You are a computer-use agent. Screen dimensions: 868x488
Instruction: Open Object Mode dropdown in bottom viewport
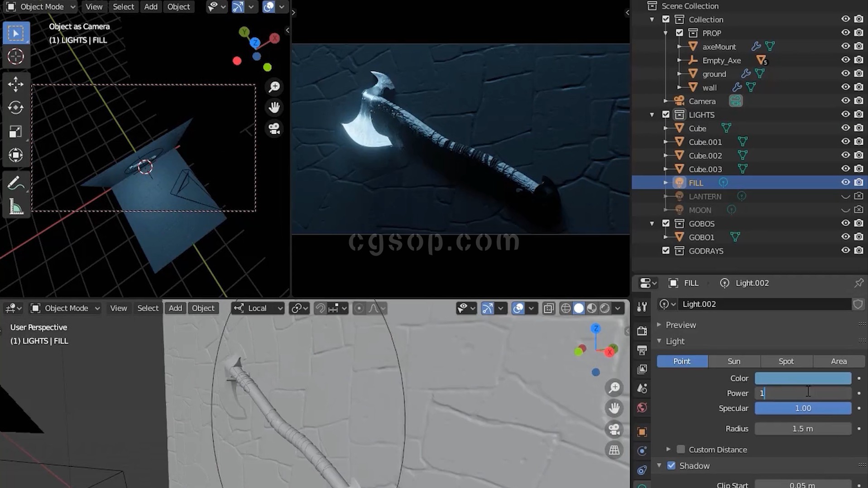pyautogui.click(x=65, y=309)
